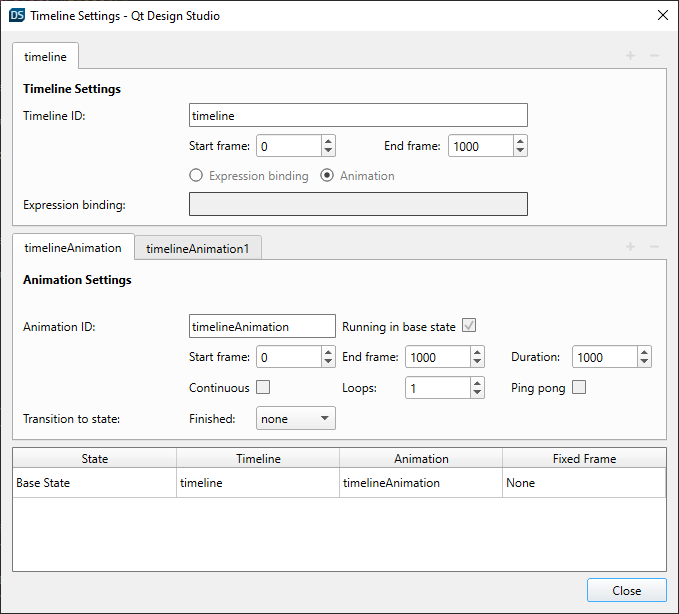This screenshot has width=679, height=614.
Task: Open the Finished state dropdown
Action: click(x=296, y=419)
